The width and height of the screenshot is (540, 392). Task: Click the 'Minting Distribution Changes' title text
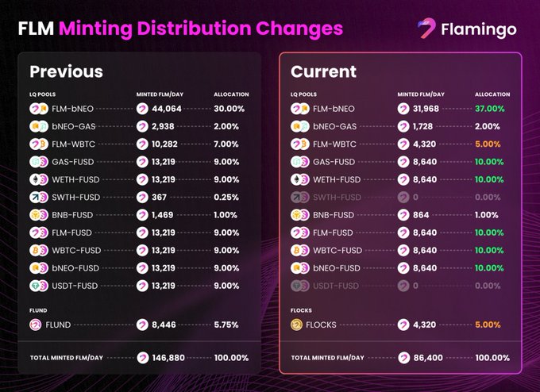point(201,29)
